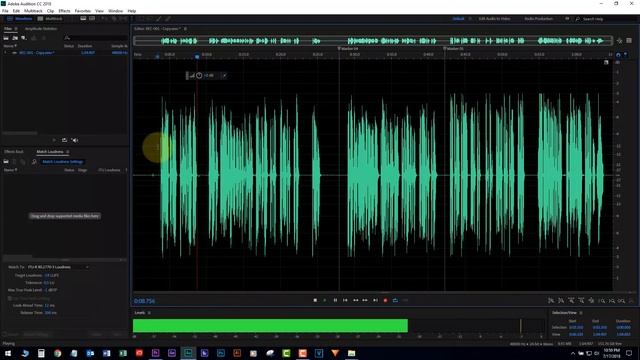Click the Zoom Out Full magnifier icon
Screen dimensions: 640x360
click(x=591, y=301)
